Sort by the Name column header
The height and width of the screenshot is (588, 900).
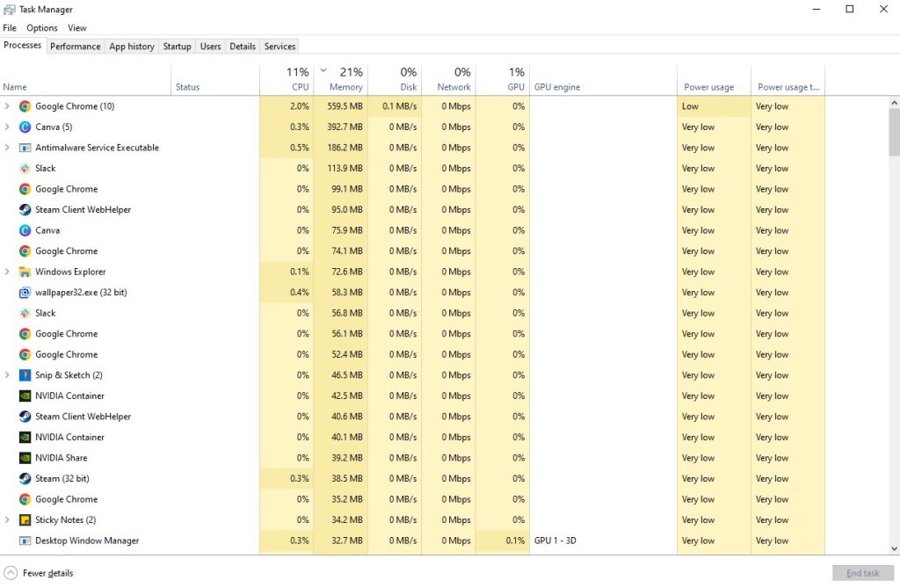(x=85, y=79)
